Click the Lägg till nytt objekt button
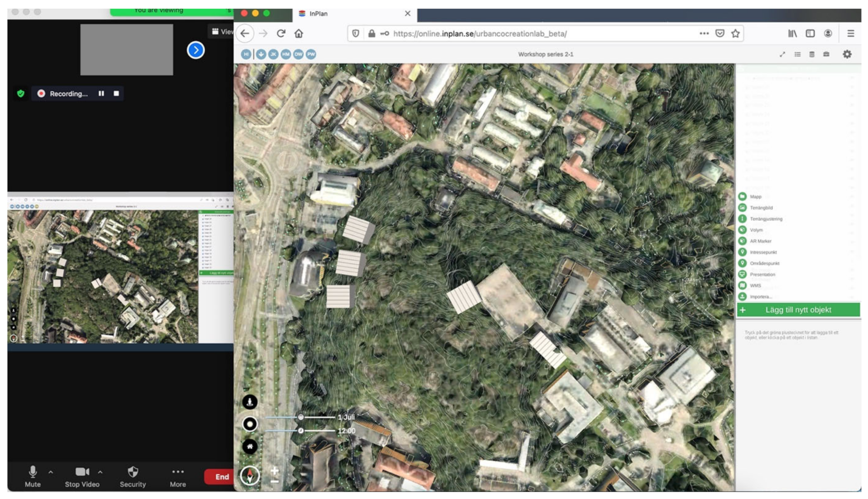The height and width of the screenshot is (499, 868). click(798, 310)
